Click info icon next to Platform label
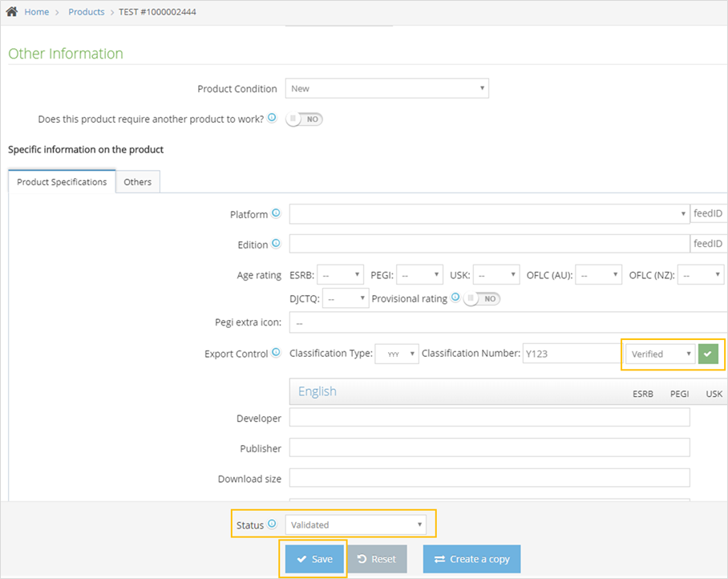Viewport: 728px width, 579px height. 276,213
